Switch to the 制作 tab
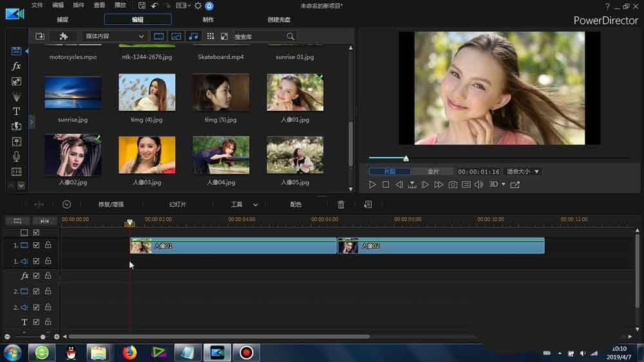644x362 pixels. point(208,20)
